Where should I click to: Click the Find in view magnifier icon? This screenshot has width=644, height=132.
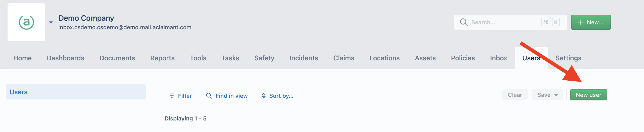[209, 96]
